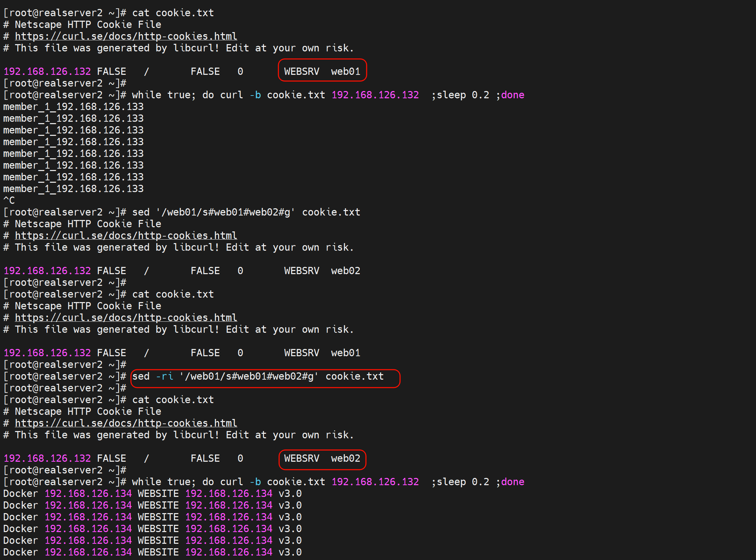756x560 pixels.
Task: Click pink IP 192.168.126.132 in first cookie row
Action: (x=47, y=71)
